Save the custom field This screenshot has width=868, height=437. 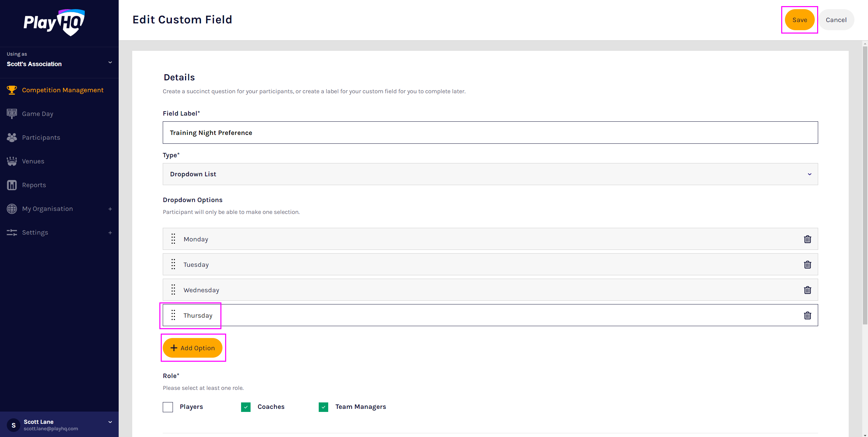pyautogui.click(x=800, y=20)
